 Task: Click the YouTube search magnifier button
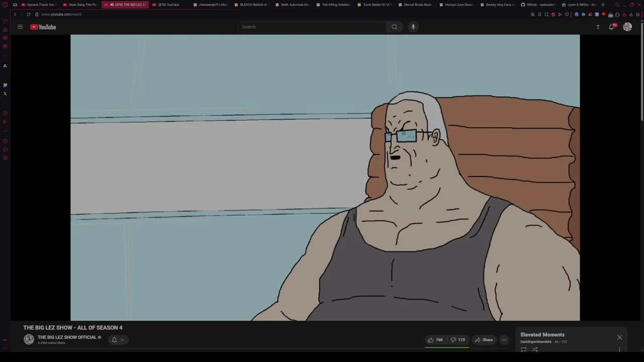pyautogui.click(x=394, y=27)
